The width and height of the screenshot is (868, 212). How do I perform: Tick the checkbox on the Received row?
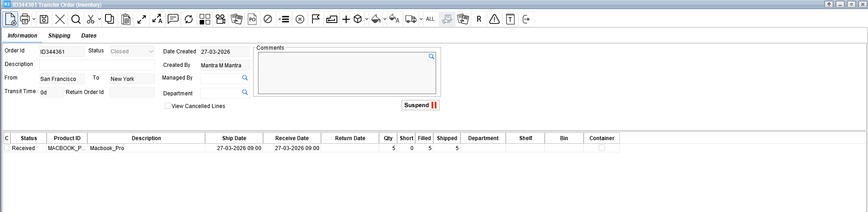[x=7, y=148]
